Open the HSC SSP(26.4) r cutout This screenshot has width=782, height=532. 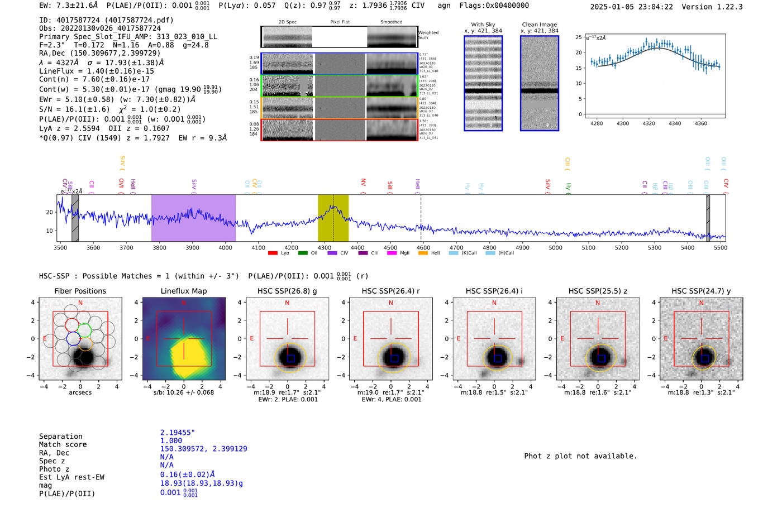pyautogui.click(x=391, y=339)
